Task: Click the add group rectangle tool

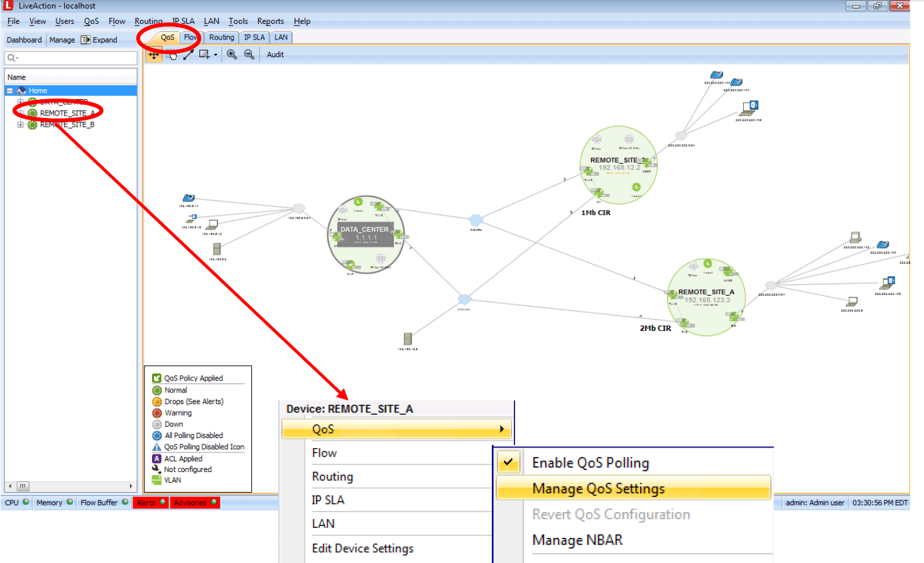Action: [x=204, y=55]
